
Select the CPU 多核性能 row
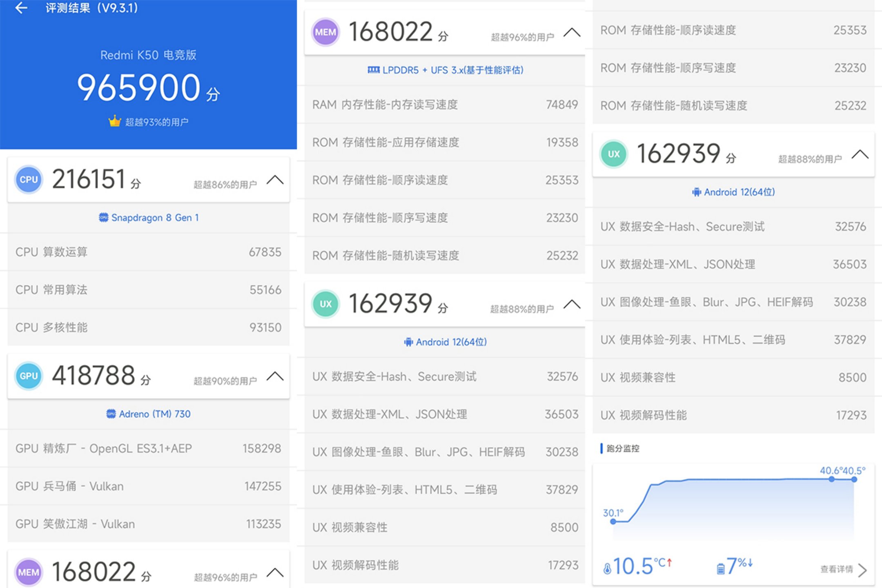click(149, 327)
